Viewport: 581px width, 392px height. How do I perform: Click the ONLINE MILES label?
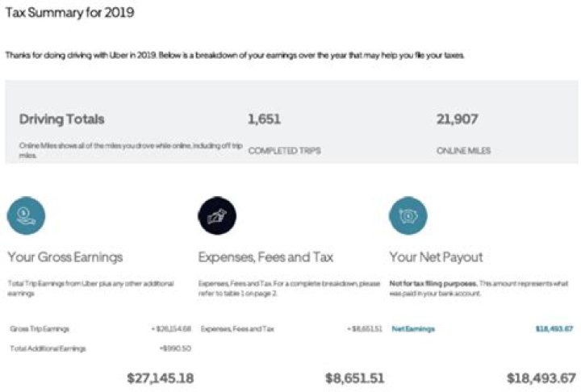466,151
